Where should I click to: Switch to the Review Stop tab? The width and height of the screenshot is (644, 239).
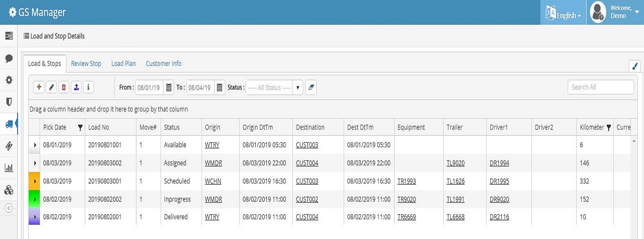[86, 63]
